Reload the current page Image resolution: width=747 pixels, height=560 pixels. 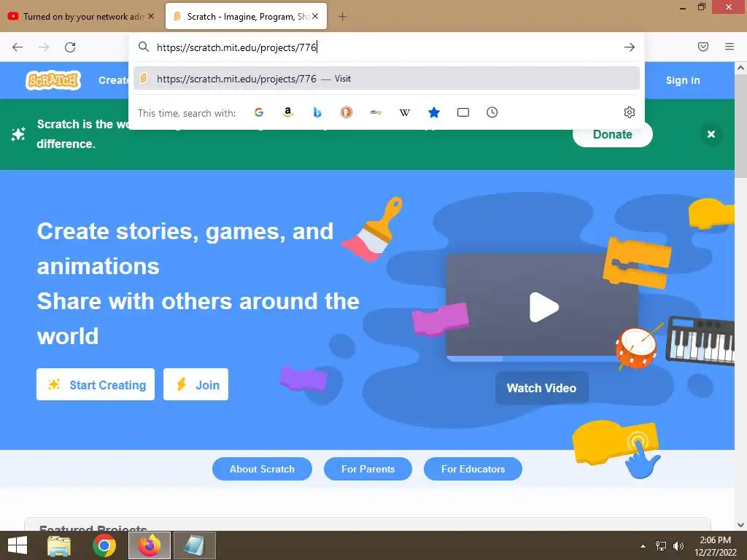coord(70,47)
